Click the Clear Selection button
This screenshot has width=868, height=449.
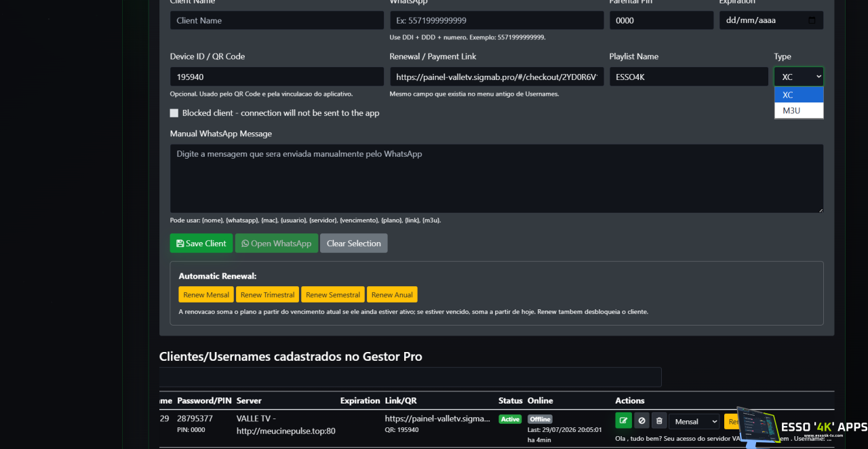(354, 243)
